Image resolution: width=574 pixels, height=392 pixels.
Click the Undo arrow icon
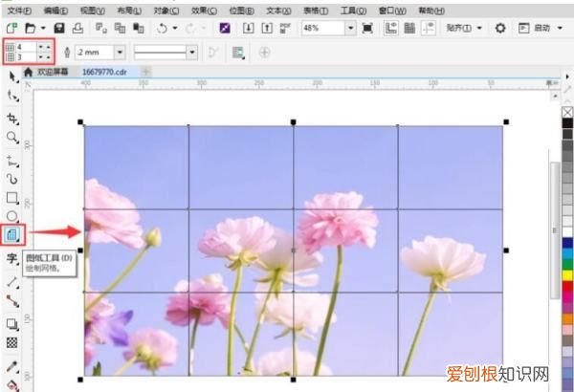point(162,28)
